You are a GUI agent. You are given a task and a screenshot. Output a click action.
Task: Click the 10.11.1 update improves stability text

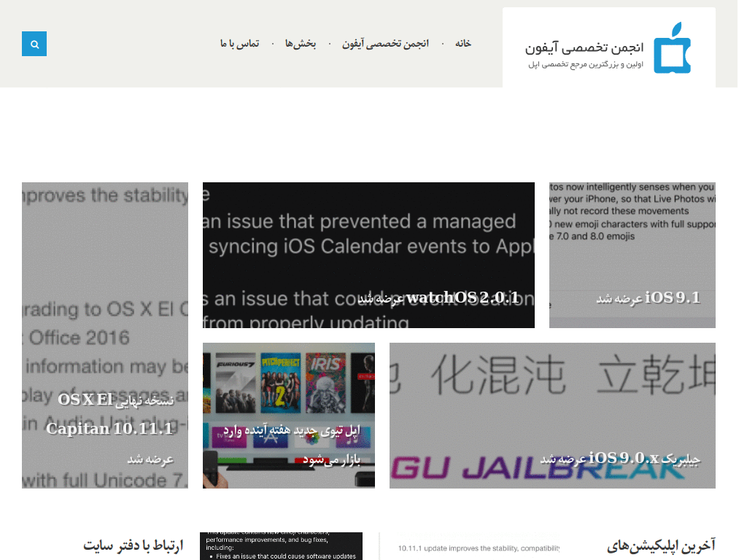[479, 548]
